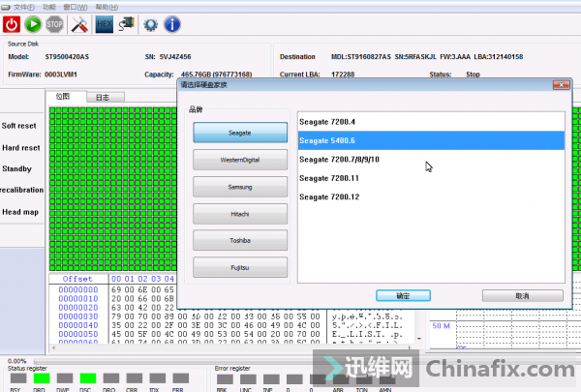Click the red power icon

(12, 25)
